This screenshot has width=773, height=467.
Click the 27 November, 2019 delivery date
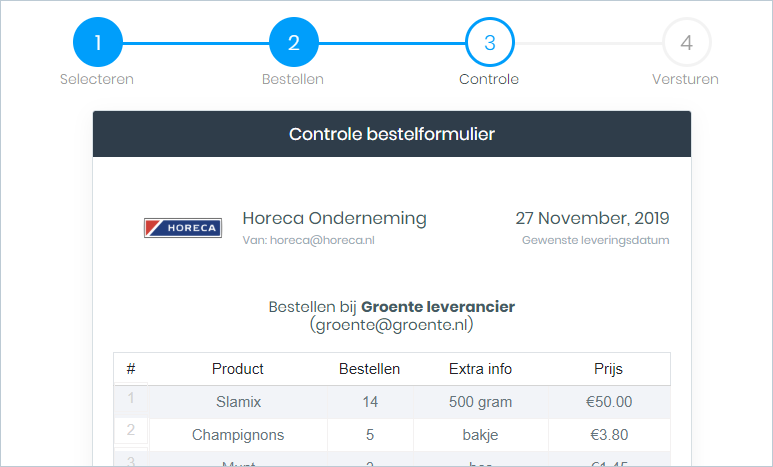[x=592, y=218]
